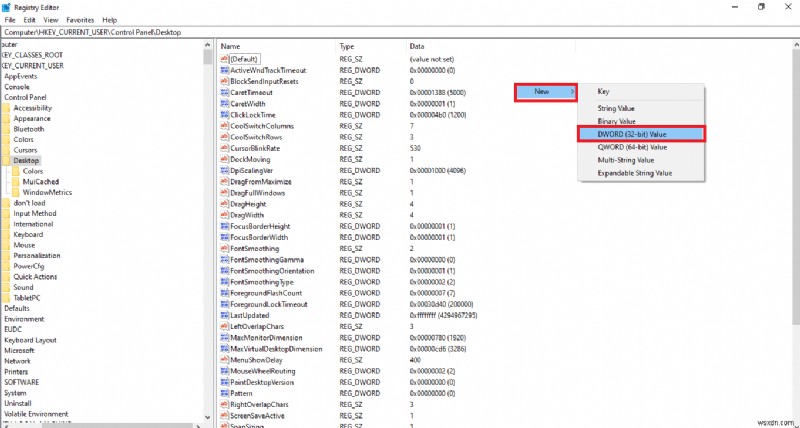Open the Help menu
The height and width of the screenshot is (428, 800).
[110, 20]
